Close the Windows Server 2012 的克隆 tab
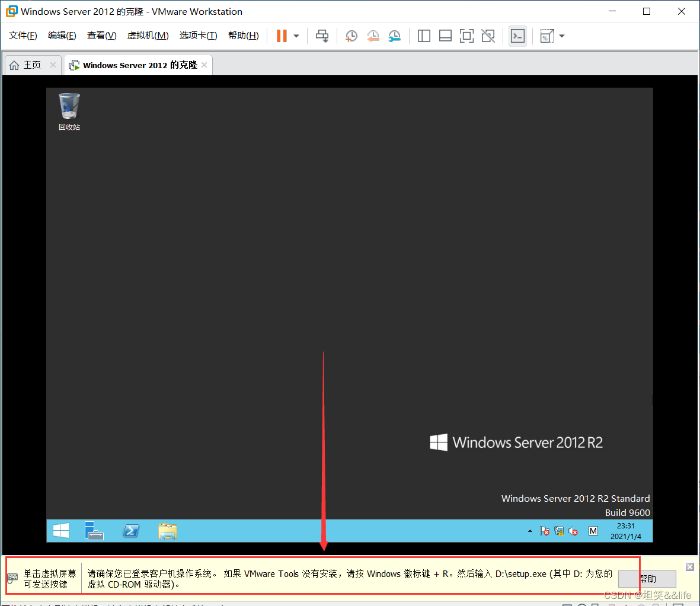Viewport: 700px width, 606px height. point(204,65)
